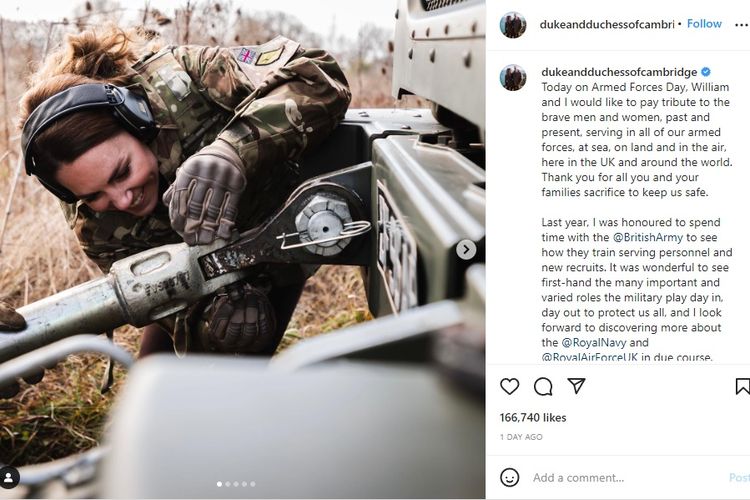The width and height of the screenshot is (750, 500).
Task: Click the avatar beside the caption username
Action: (513, 77)
